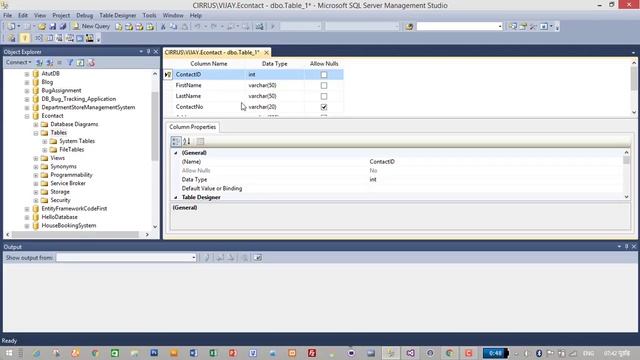Screen dimensions: 640x360
Task: Toggle Allow Nulls for ContactID
Action: click(x=324, y=75)
